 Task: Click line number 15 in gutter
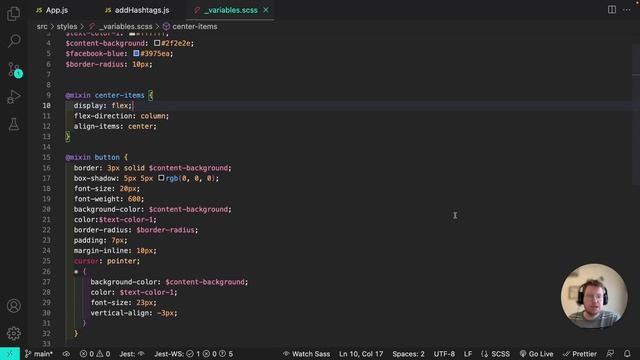click(46, 158)
